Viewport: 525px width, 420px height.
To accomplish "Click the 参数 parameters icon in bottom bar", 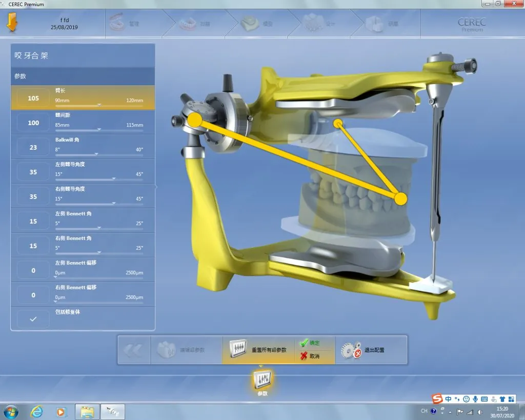I will click(262, 380).
